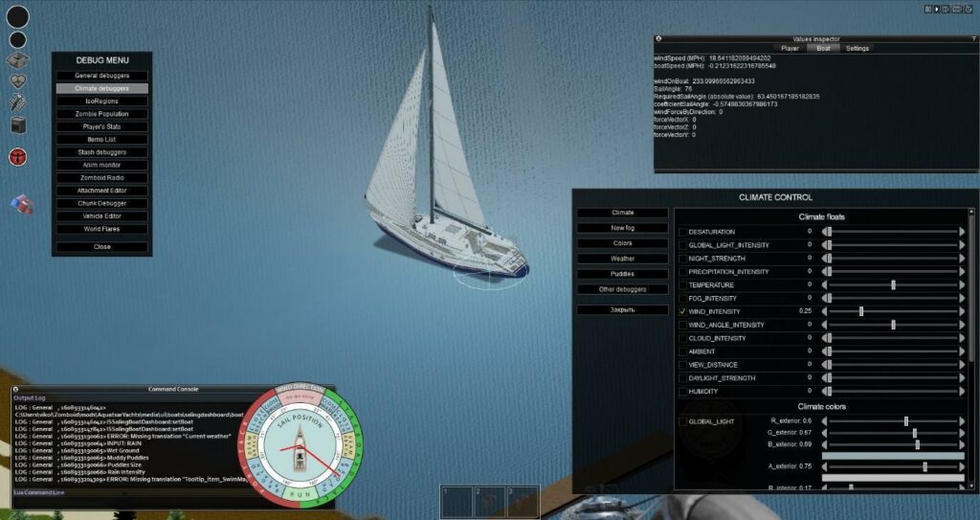Switch to Player tab in Values inspector
Screen dimensions: 980x520
(790, 48)
